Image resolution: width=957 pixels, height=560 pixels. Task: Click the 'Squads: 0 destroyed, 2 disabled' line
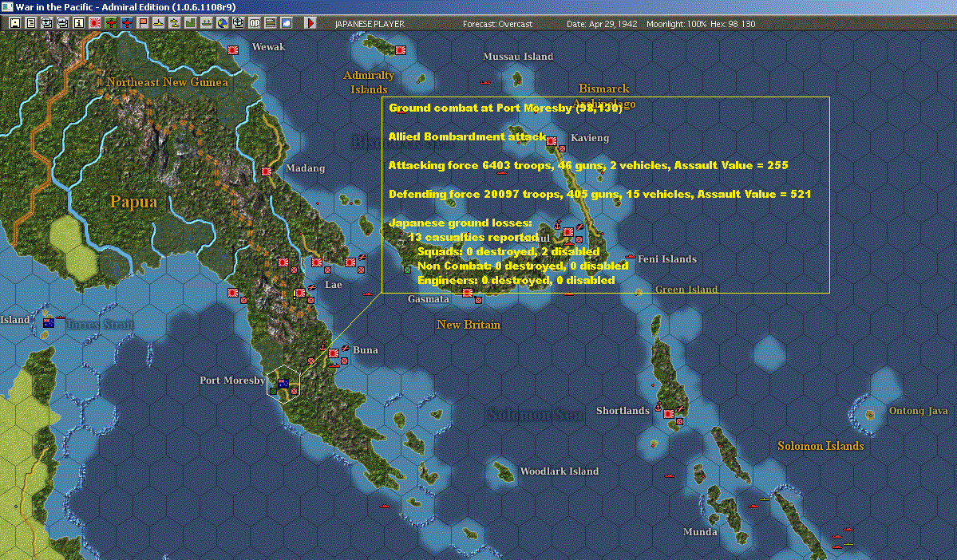point(508,251)
